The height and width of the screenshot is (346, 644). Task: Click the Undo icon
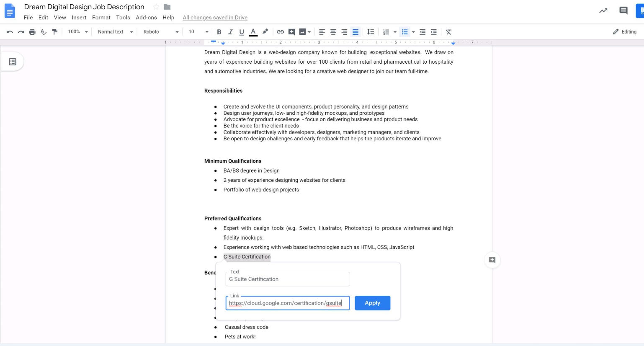(x=10, y=32)
